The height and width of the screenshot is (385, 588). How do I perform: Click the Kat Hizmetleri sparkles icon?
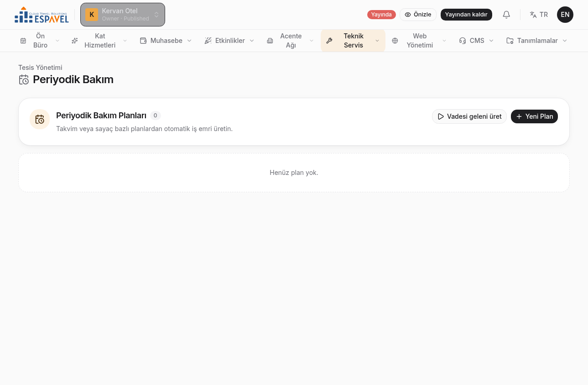pos(75,41)
